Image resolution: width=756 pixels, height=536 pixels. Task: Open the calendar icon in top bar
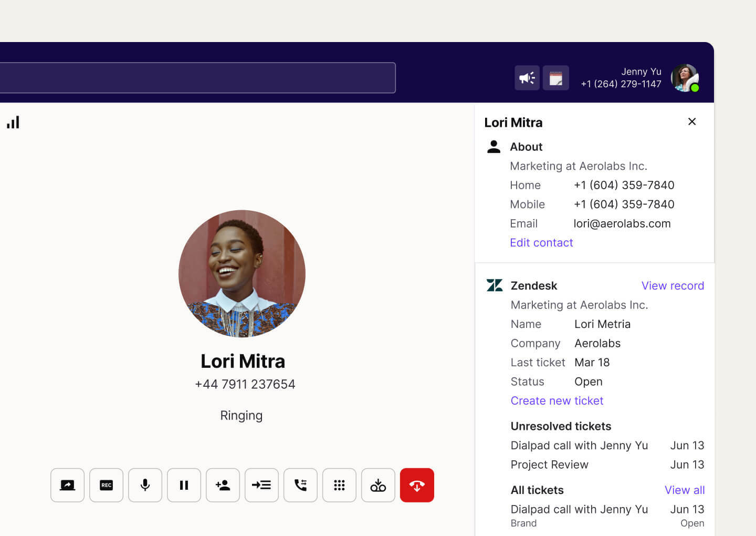tap(556, 77)
